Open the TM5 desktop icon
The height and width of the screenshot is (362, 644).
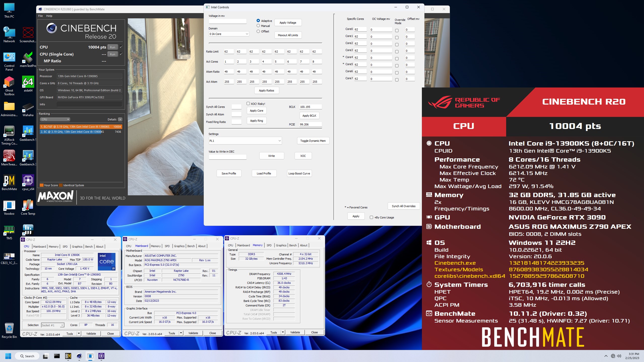coord(9,232)
